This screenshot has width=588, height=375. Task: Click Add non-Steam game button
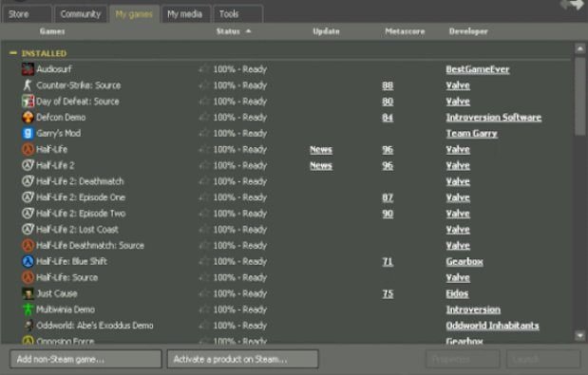[85, 359]
